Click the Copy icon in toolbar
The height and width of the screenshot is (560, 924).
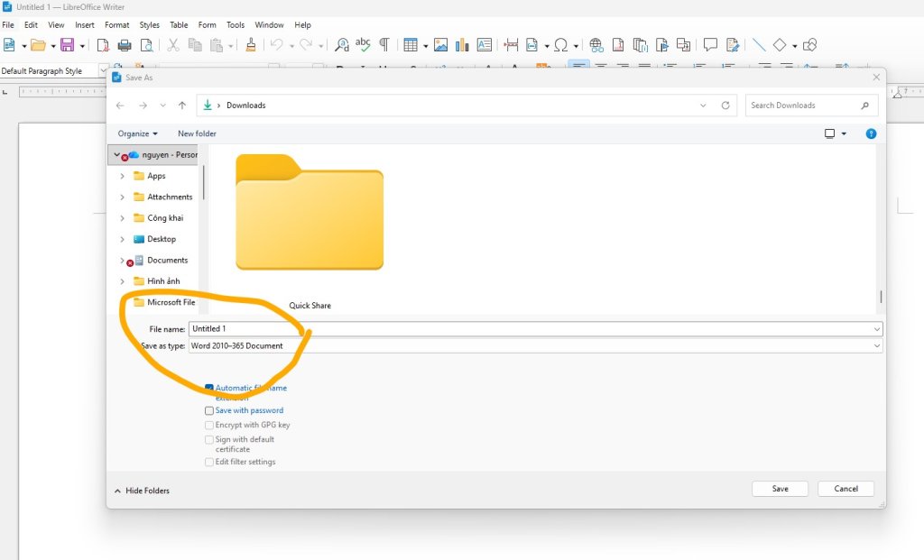[195, 45]
